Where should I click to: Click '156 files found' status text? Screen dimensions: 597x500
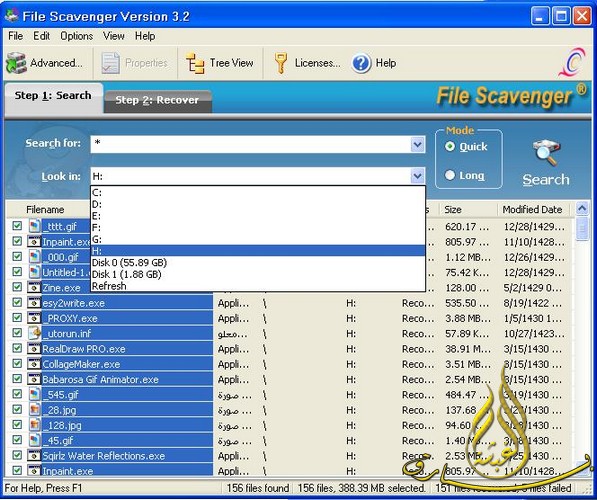click(258, 488)
